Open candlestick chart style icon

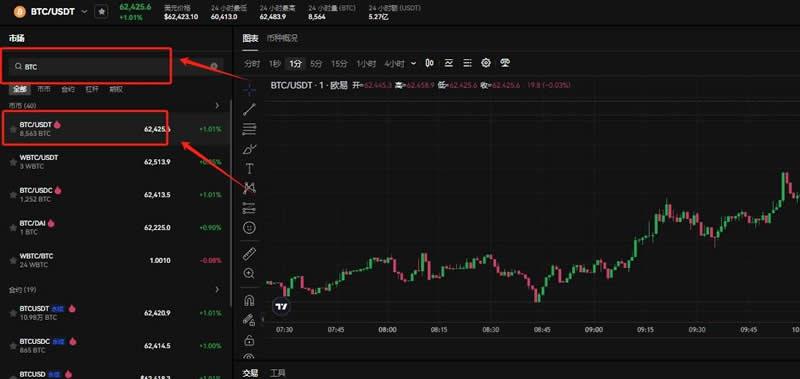[430, 63]
